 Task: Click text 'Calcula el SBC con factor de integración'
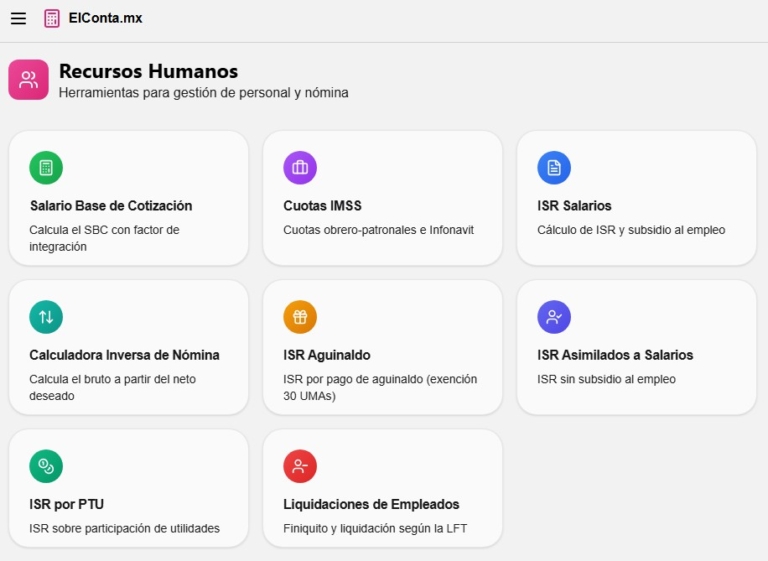(104, 238)
